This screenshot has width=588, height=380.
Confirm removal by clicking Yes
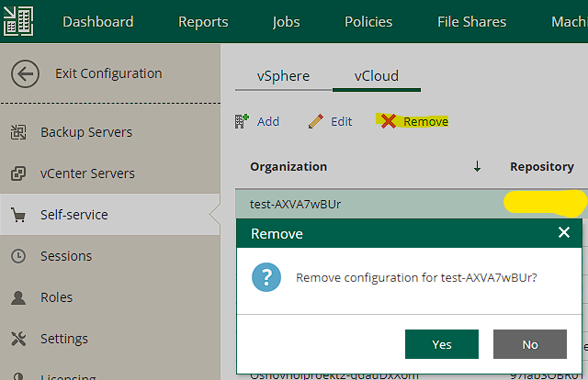tap(442, 344)
